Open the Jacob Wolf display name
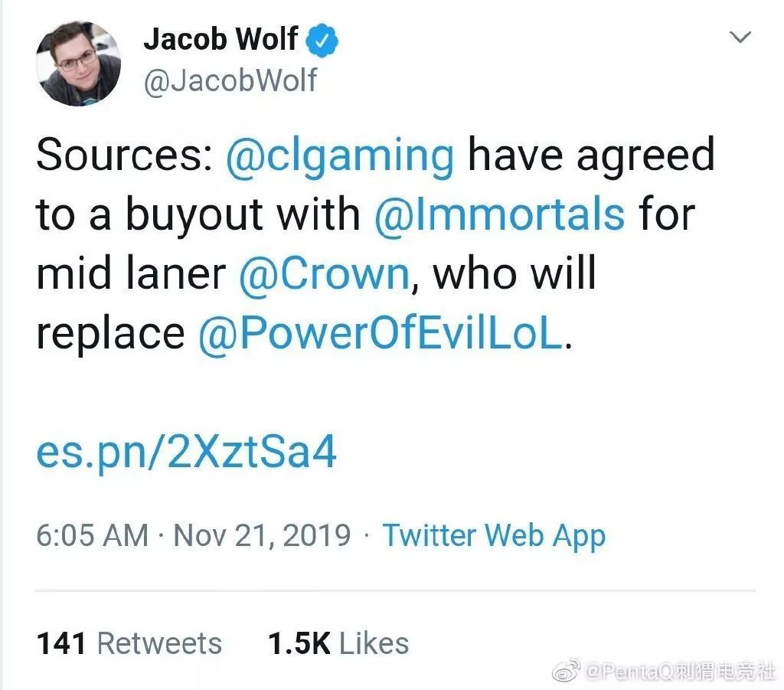The width and height of the screenshot is (784, 690). pos(220,39)
